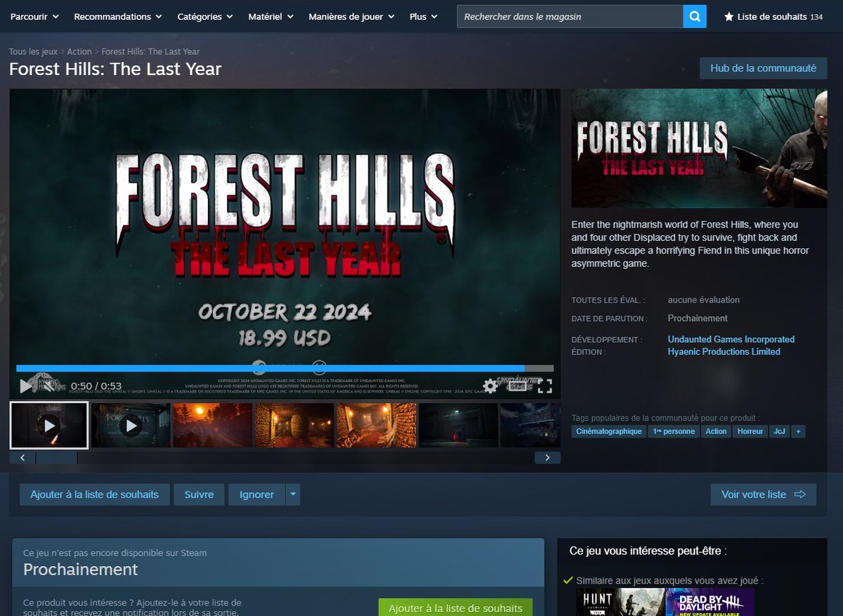
Task: Click green Ajouter à la liste de souhaits button
Action: coord(455,608)
